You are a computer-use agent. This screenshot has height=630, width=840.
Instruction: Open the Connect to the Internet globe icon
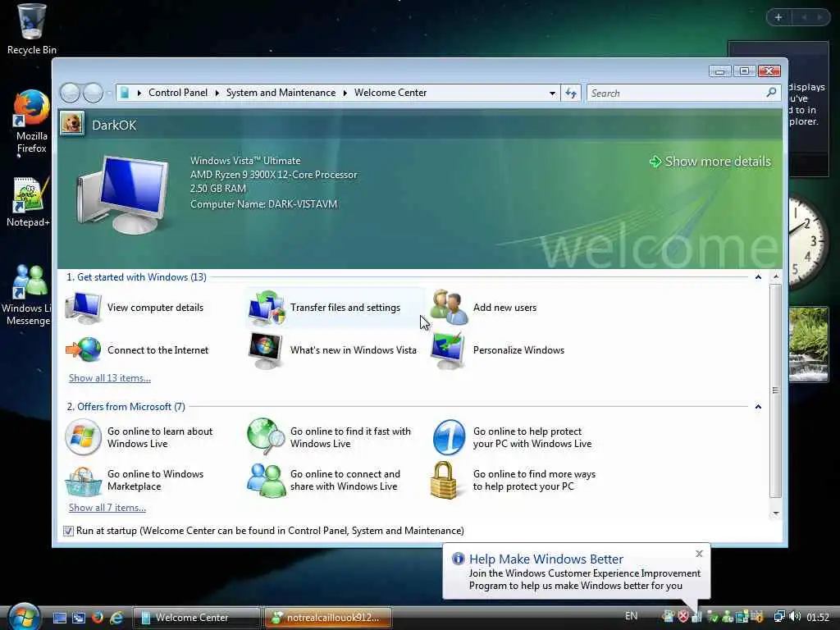[x=83, y=349]
